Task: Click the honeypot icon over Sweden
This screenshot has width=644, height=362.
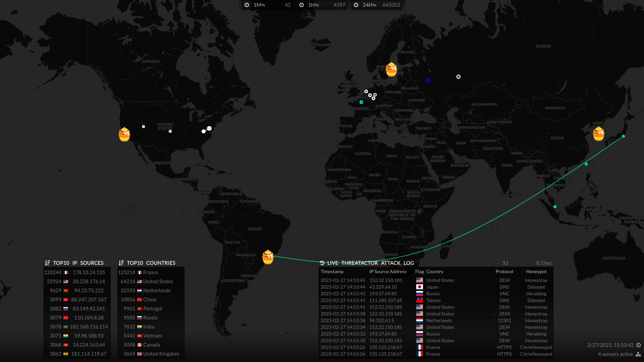Action: (x=391, y=69)
